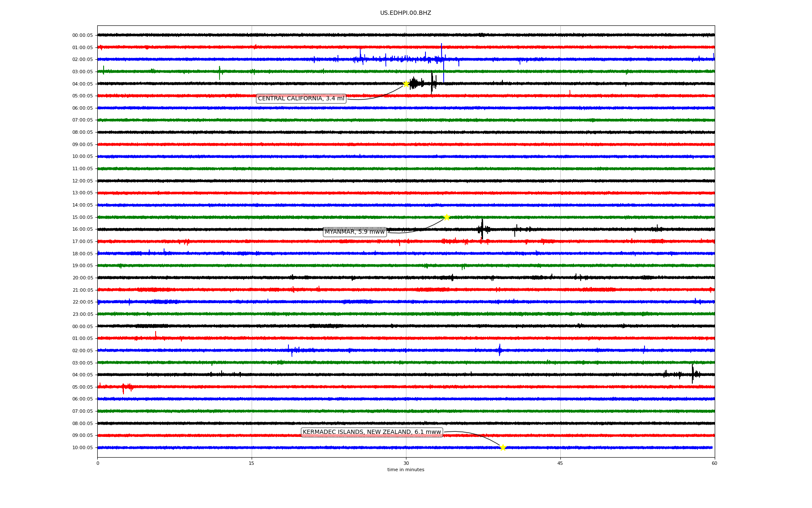The image size is (812, 508).
Task: Click the late spike on second 04:00:05 trace
Action: [x=692, y=373]
